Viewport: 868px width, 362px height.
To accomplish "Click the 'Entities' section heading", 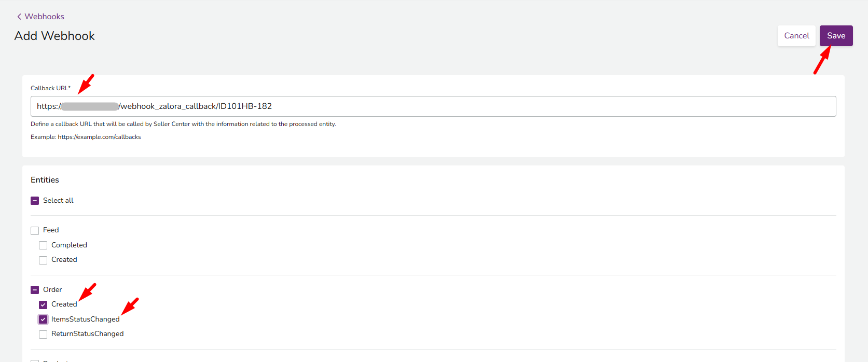I will pyautogui.click(x=45, y=180).
